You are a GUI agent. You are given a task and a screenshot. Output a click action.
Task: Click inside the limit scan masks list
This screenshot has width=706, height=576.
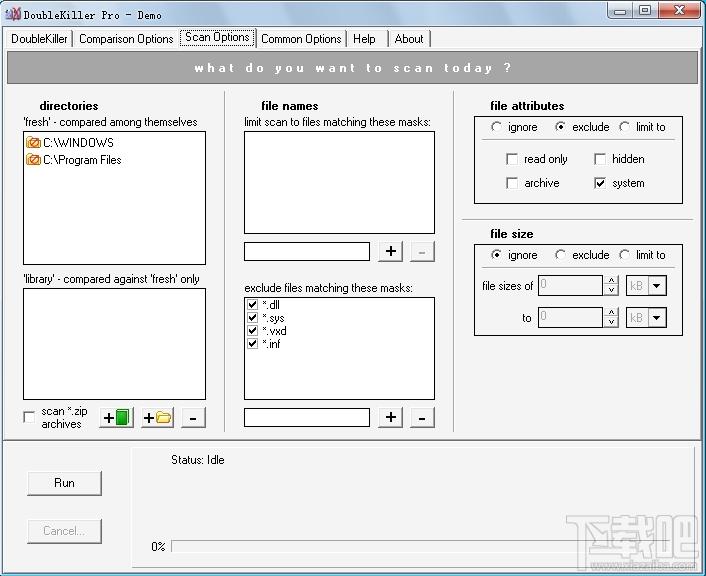(x=339, y=182)
